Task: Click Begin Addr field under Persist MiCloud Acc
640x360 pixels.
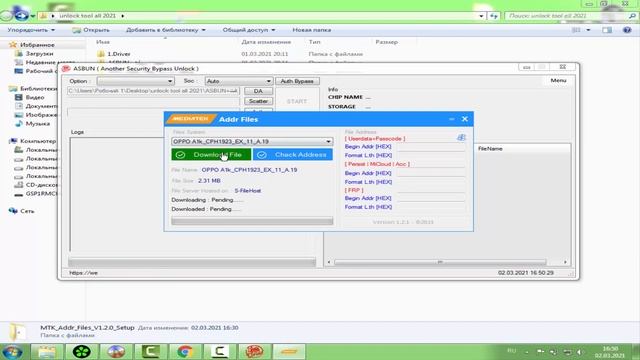Action: pos(431,173)
